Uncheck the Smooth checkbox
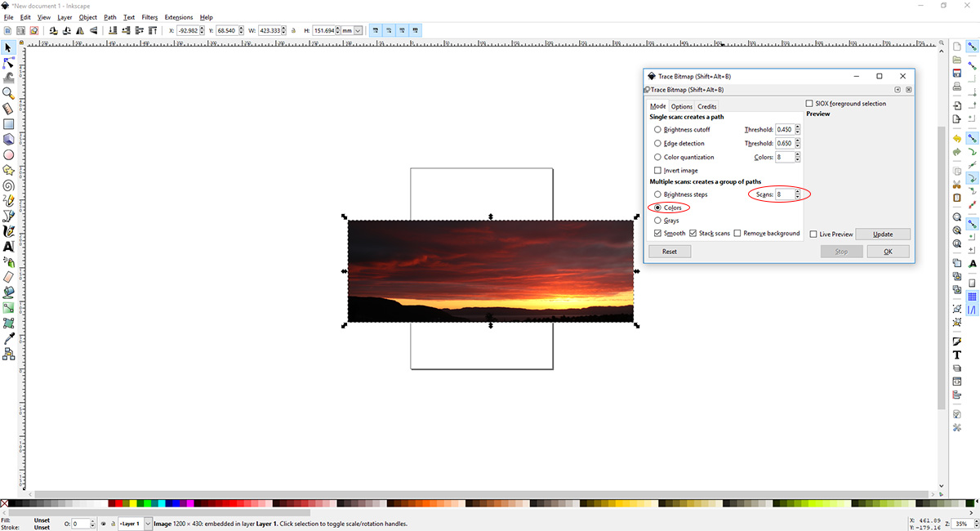 click(x=657, y=234)
